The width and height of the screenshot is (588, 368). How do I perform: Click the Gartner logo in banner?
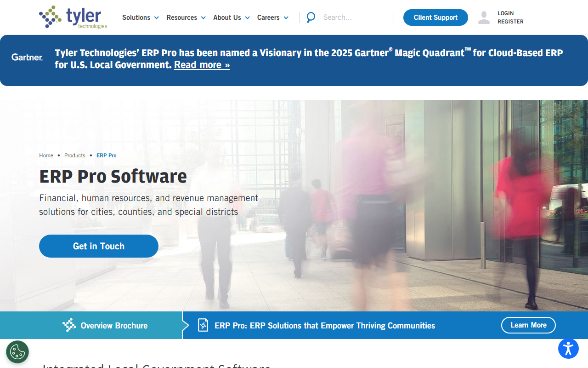pos(27,57)
